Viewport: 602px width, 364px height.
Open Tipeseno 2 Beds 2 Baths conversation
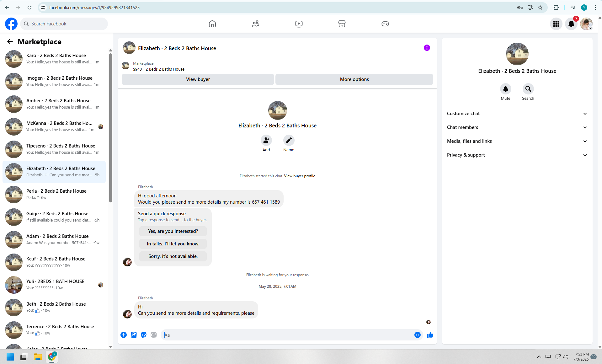click(54, 149)
